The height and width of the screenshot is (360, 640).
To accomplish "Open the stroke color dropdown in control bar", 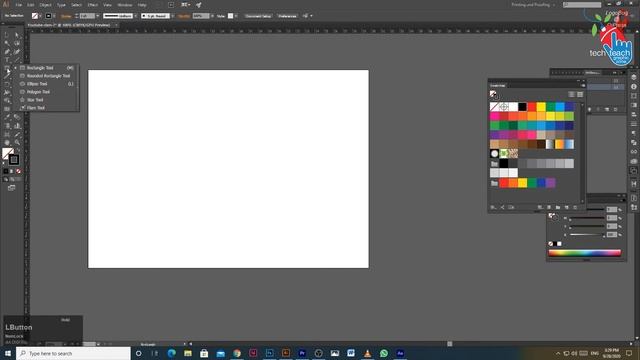I will (54, 16).
